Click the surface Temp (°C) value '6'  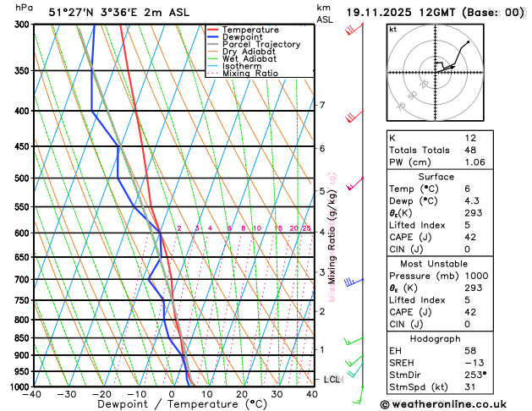[x=468, y=189]
